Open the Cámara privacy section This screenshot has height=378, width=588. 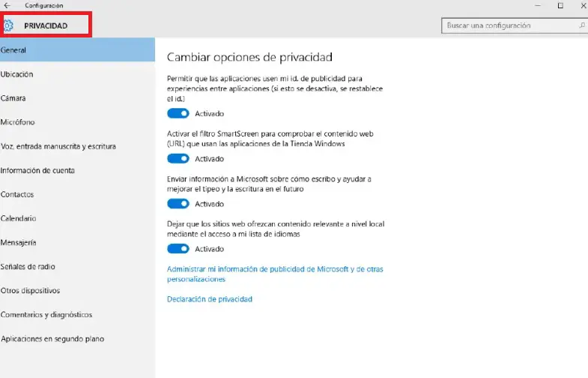point(13,98)
